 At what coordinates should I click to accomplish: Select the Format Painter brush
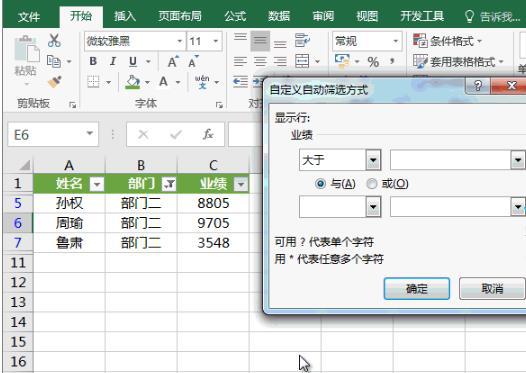pyautogui.click(x=54, y=82)
